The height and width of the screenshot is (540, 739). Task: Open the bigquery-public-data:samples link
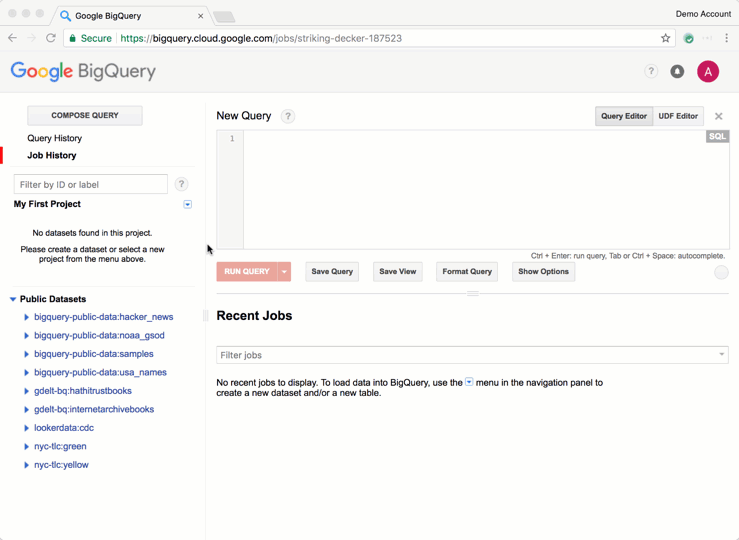pyautogui.click(x=94, y=354)
